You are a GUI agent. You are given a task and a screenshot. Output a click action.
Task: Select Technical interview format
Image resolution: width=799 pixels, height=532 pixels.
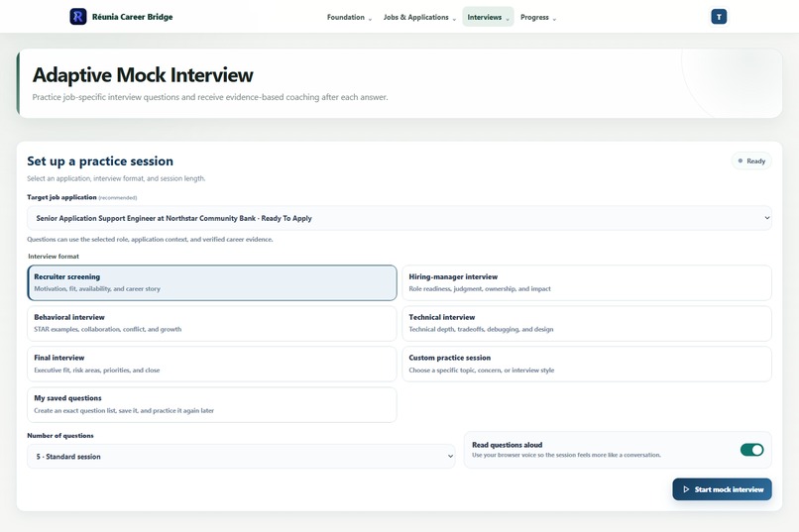click(x=587, y=323)
